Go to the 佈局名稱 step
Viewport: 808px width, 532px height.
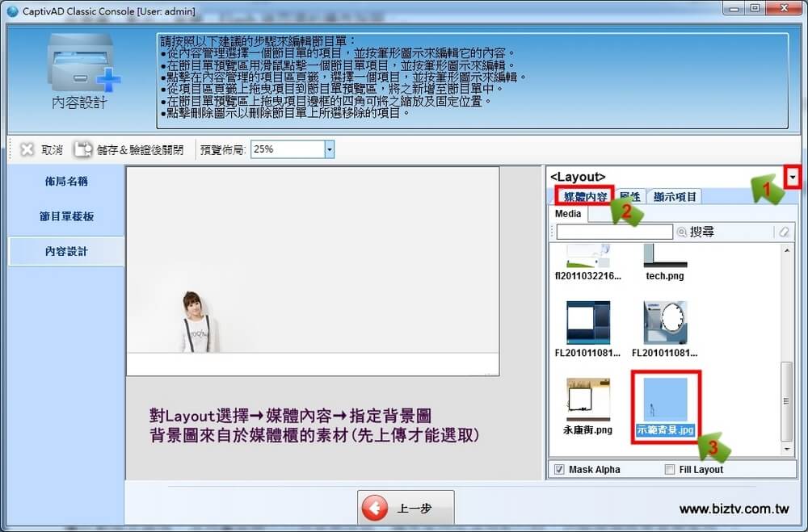(x=66, y=182)
